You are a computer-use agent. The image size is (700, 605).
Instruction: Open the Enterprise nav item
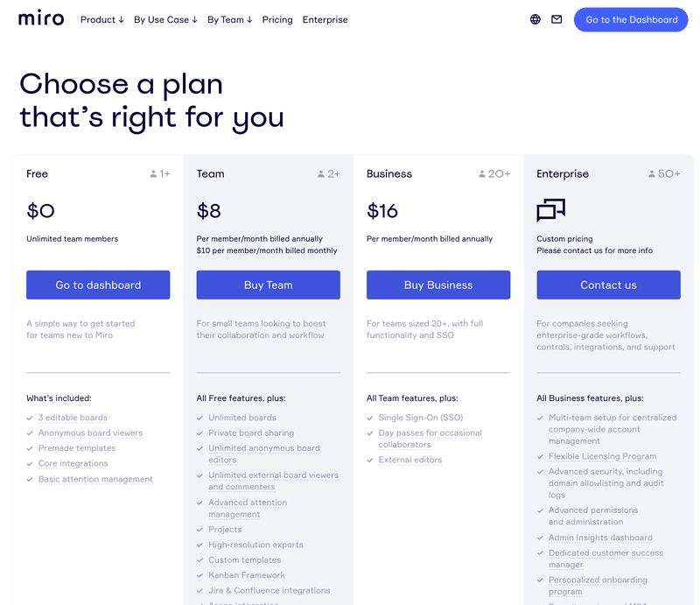point(325,19)
